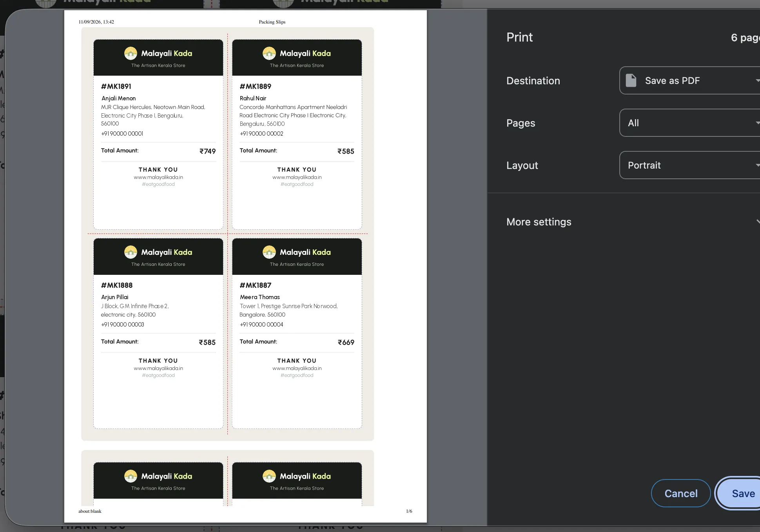Open the Layout dropdown set to Portrait
Image resolution: width=760 pixels, height=532 pixels.
690,165
